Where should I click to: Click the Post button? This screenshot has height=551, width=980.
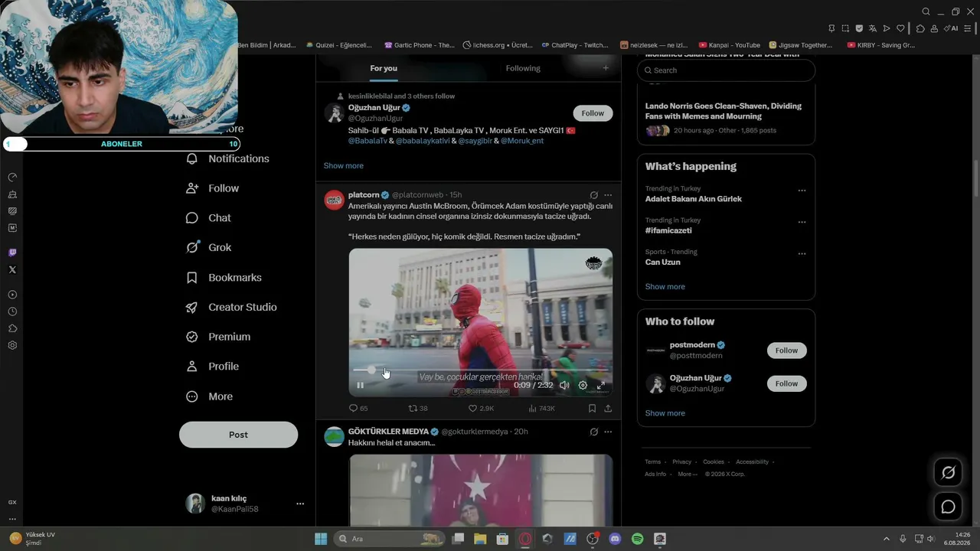(x=238, y=435)
